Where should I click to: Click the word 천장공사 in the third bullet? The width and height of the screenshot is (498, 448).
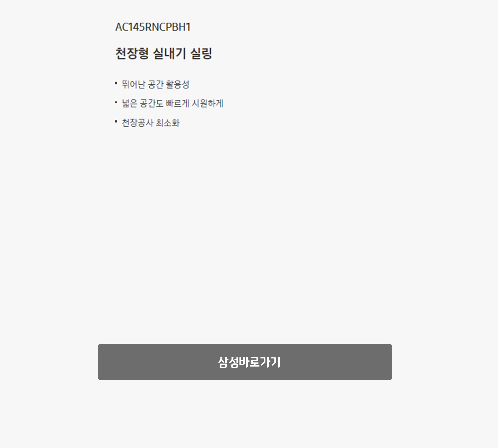(x=137, y=123)
